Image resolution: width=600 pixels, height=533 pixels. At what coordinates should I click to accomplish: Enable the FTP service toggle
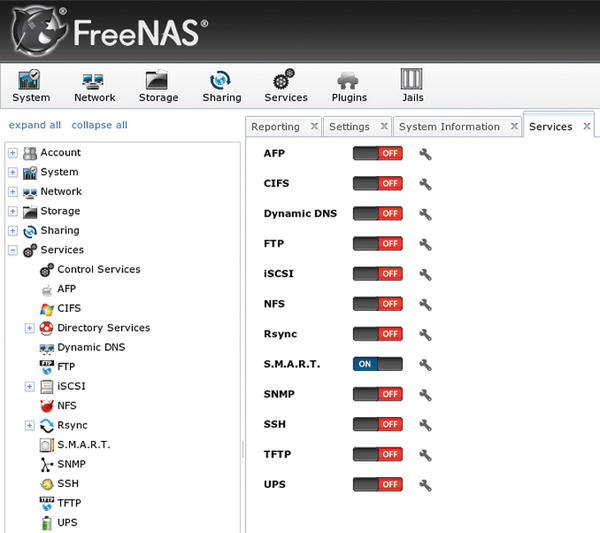pyautogui.click(x=377, y=243)
